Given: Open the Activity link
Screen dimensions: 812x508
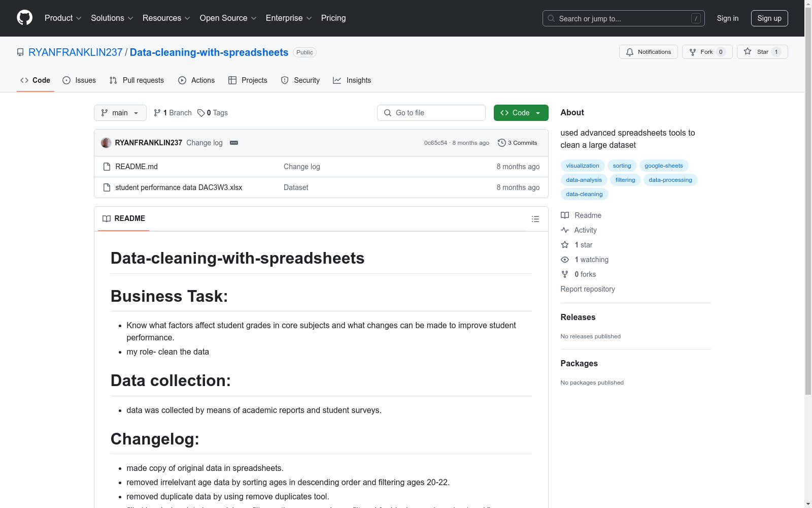Looking at the screenshot, I should 579,230.
